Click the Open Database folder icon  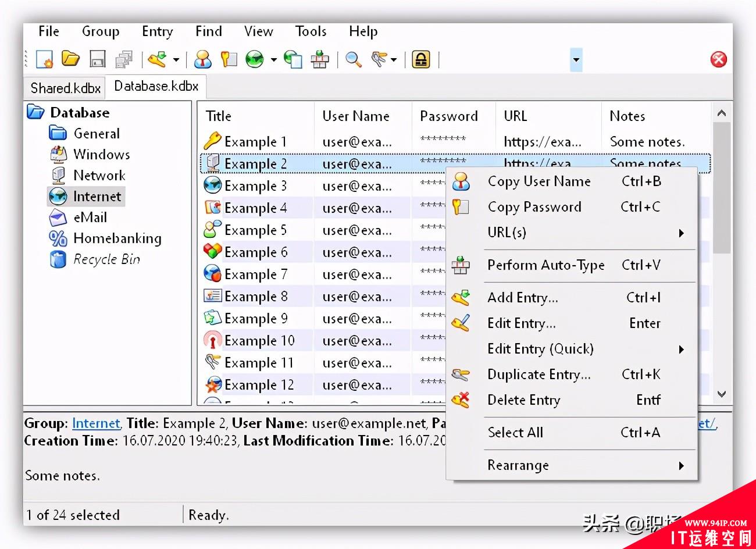[70, 59]
